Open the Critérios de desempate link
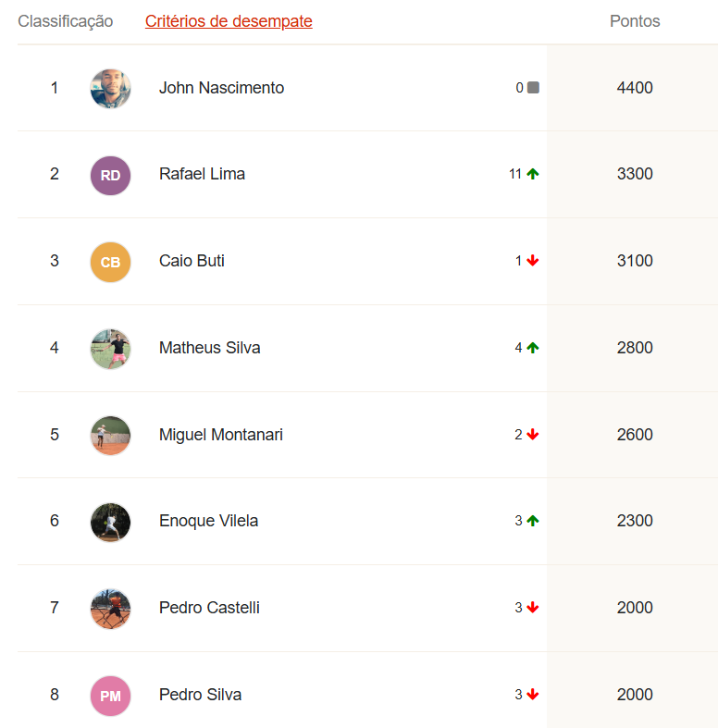This screenshot has height=728, width=718. 229,21
